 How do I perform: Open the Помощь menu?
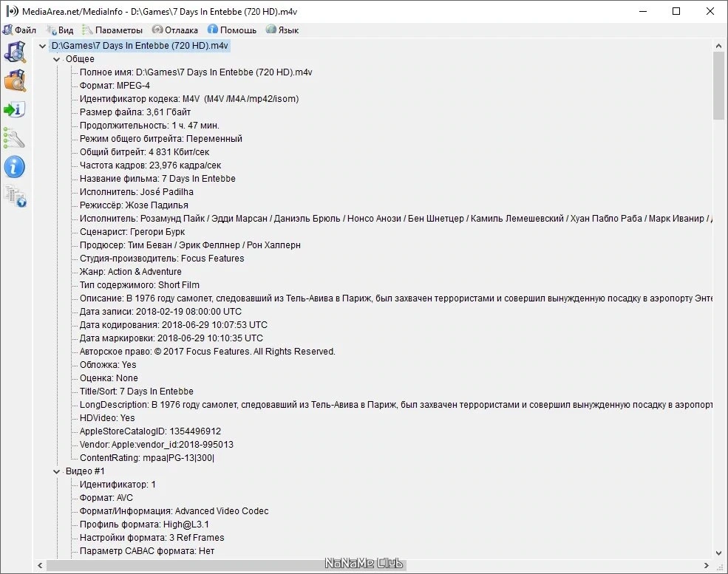[x=232, y=30]
